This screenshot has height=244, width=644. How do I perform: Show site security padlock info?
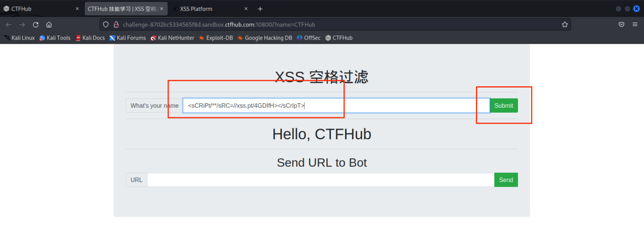[x=116, y=24]
